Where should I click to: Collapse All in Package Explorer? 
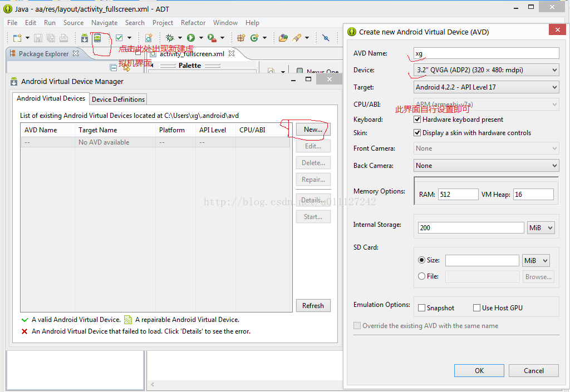pyautogui.click(x=114, y=67)
